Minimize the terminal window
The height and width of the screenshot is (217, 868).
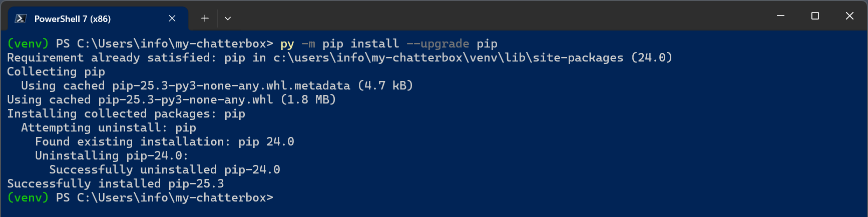[780, 16]
